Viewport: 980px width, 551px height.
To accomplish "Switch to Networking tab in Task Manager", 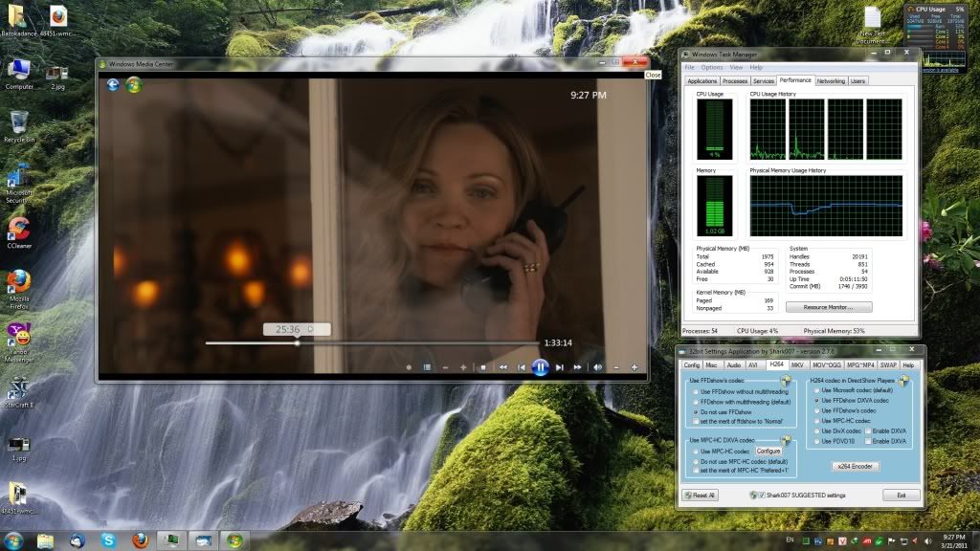I will 831,80.
